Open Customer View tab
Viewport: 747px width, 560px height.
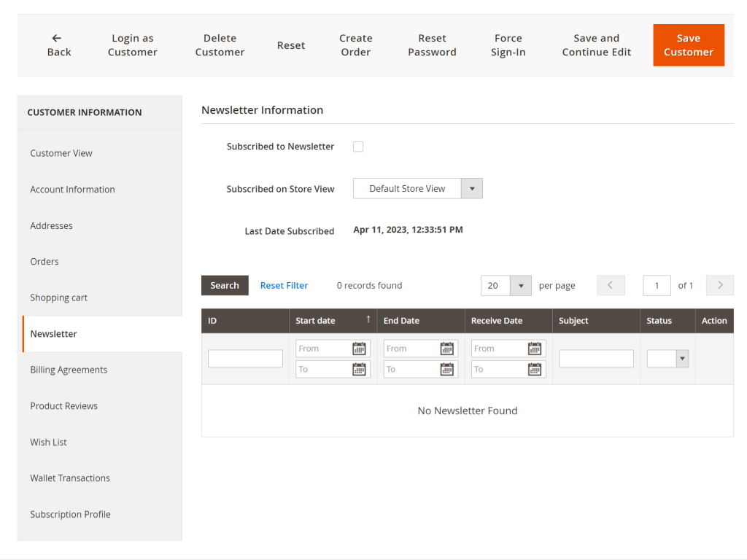click(61, 153)
